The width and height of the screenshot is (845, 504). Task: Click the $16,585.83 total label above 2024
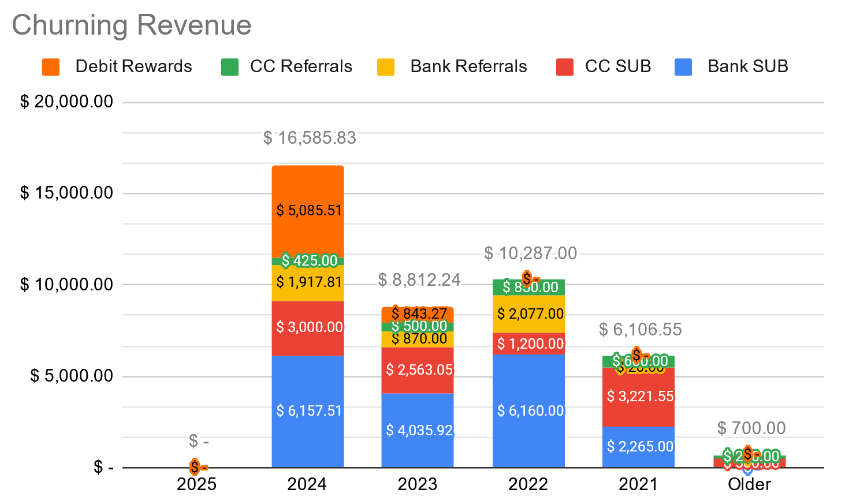[310, 138]
